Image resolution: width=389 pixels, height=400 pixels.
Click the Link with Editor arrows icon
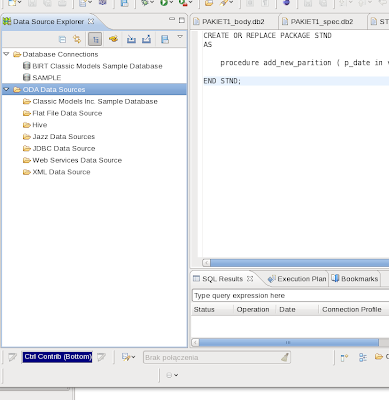[x=77, y=39]
